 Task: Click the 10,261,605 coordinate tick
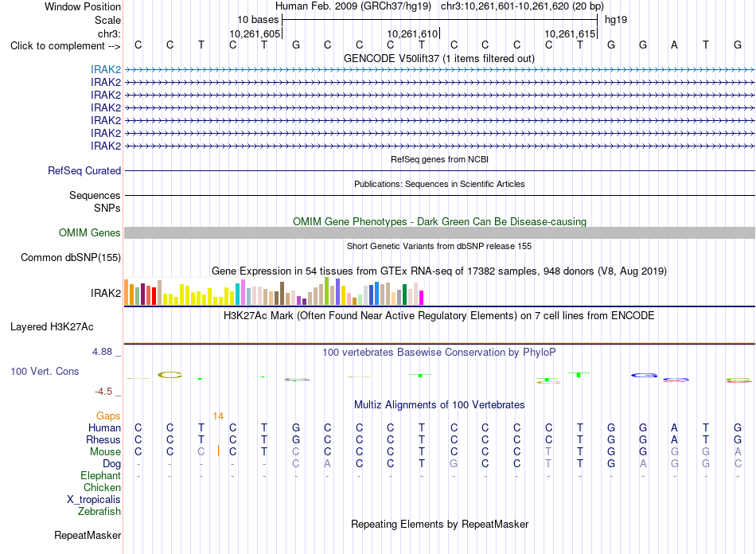point(255,33)
